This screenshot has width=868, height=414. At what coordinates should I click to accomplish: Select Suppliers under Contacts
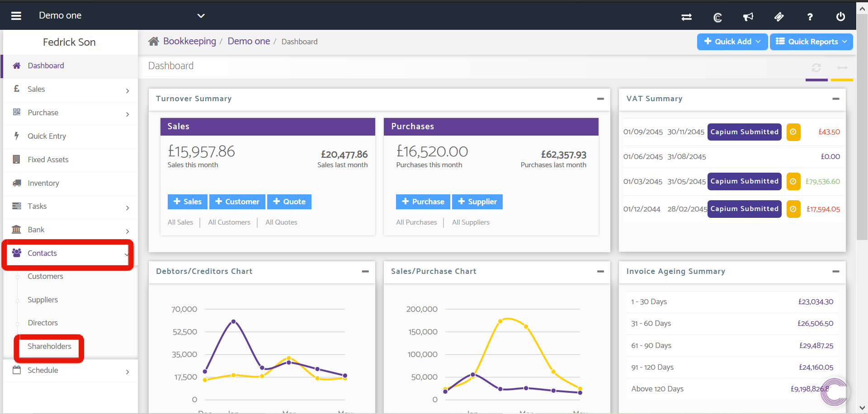[42, 300]
